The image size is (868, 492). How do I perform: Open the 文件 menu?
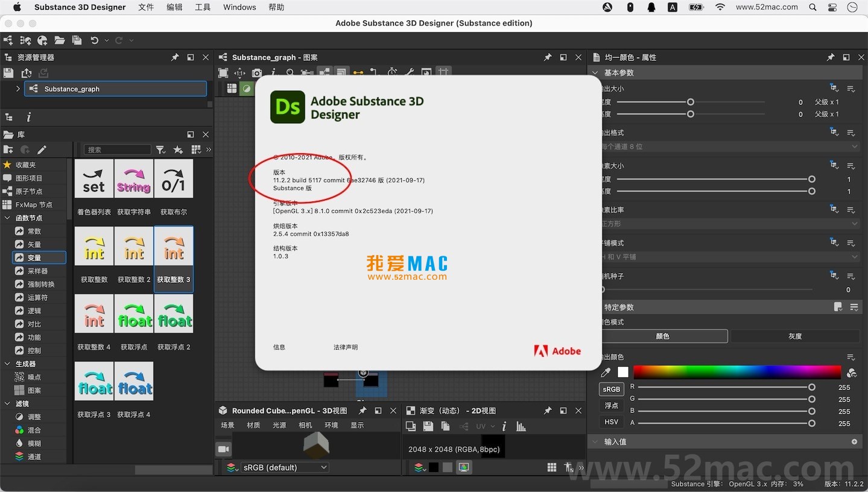146,7
